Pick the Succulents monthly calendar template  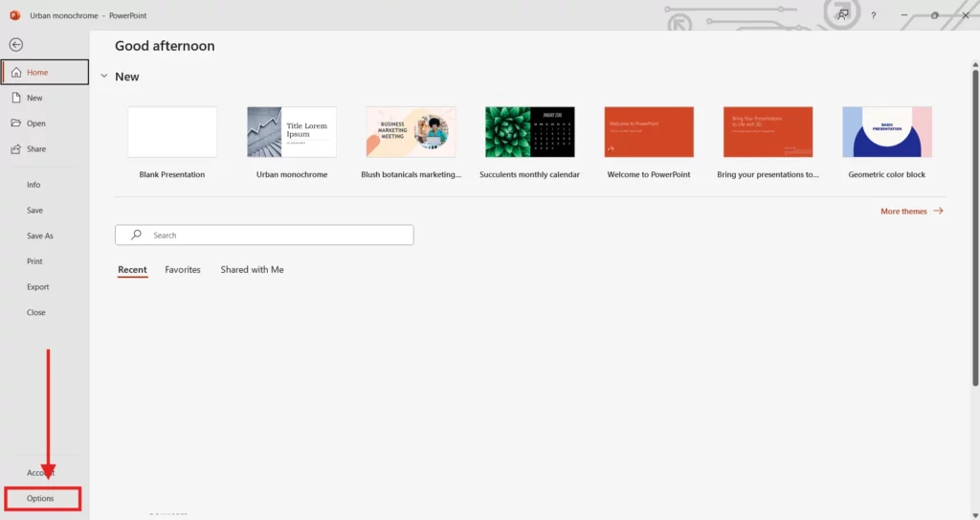529,132
